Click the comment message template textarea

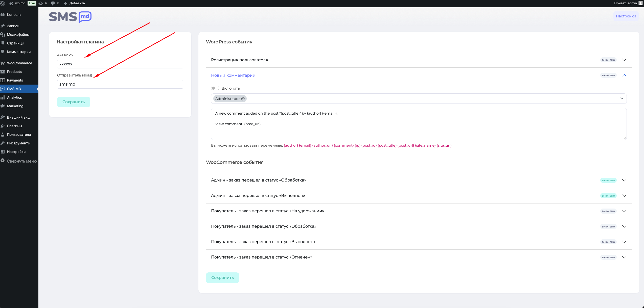point(419,124)
